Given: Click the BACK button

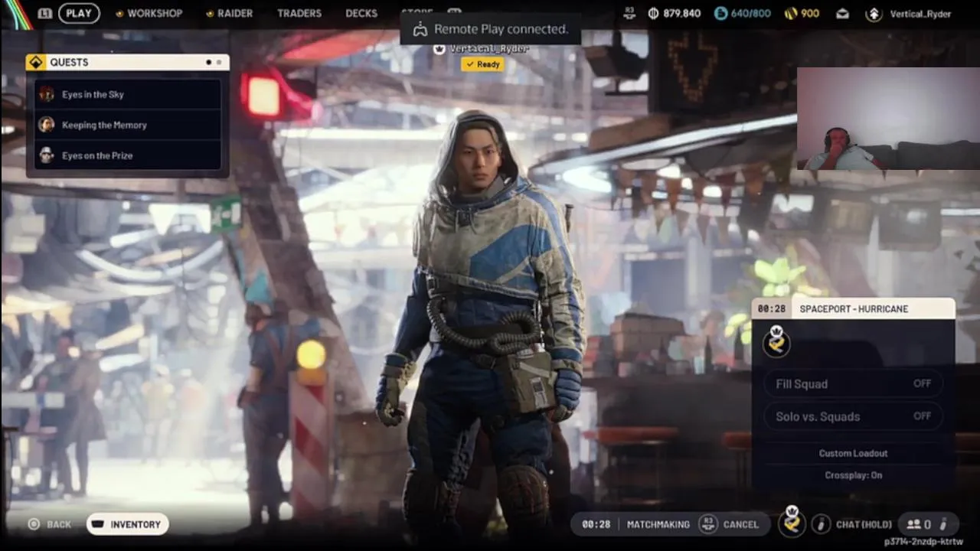Looking at the screenshot, I should pos(50,524).
